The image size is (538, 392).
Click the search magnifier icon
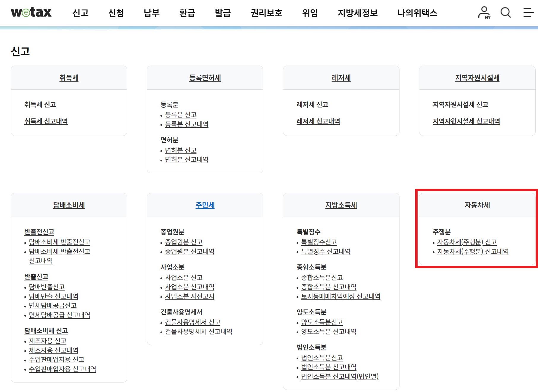(505, 12)
